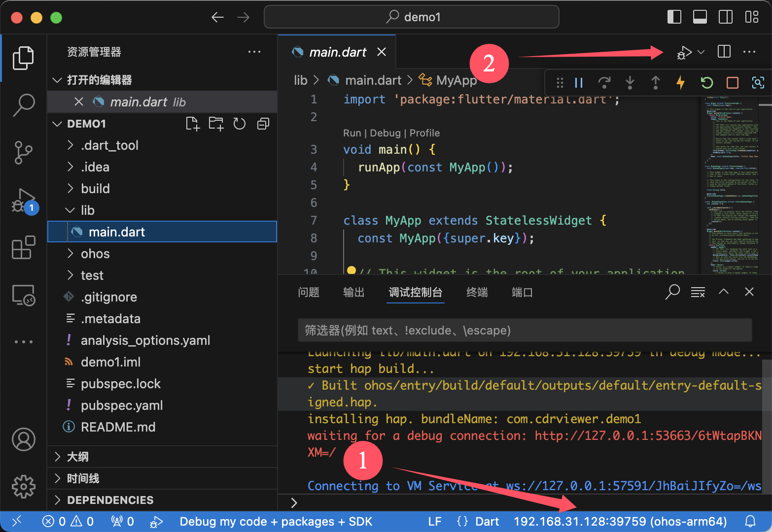The width and height of the screenshot is (772, 532).
Task: Click the debug console filter field
Action: (x=524, y=330)
